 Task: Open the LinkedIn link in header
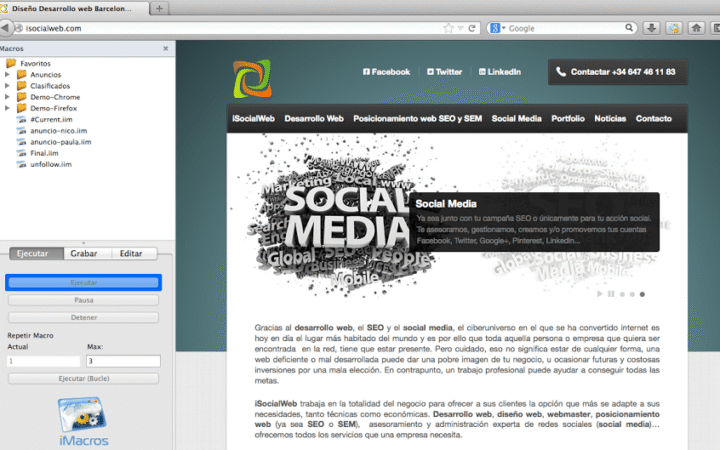(500, 72)
